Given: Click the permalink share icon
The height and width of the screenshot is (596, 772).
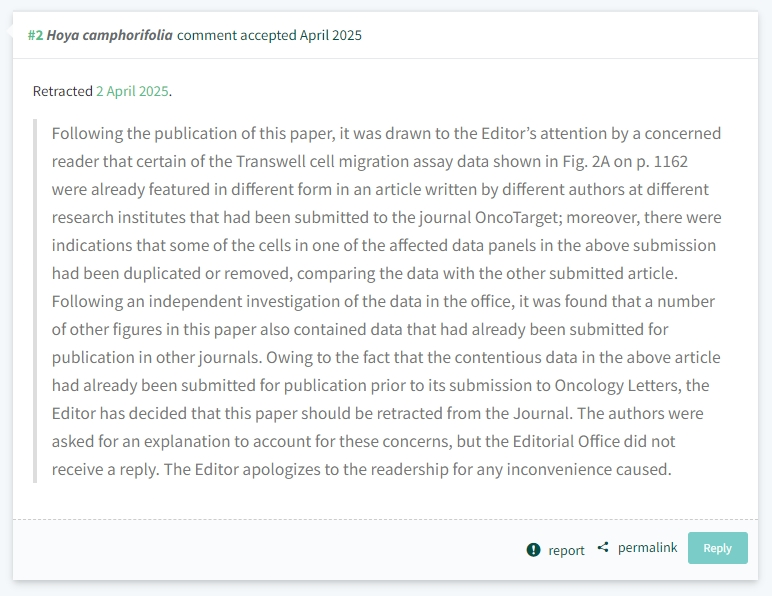Looking at the screenshot, I should [603, 547].
